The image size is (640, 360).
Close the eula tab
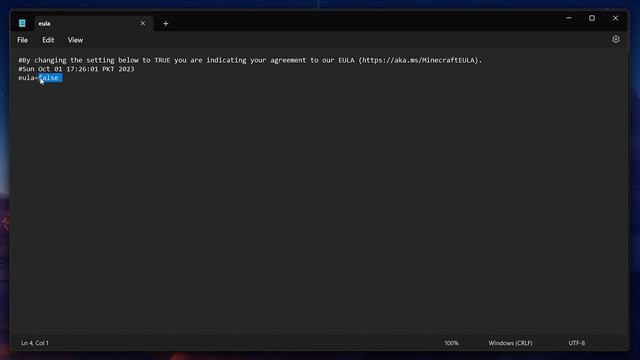point(143,23)
